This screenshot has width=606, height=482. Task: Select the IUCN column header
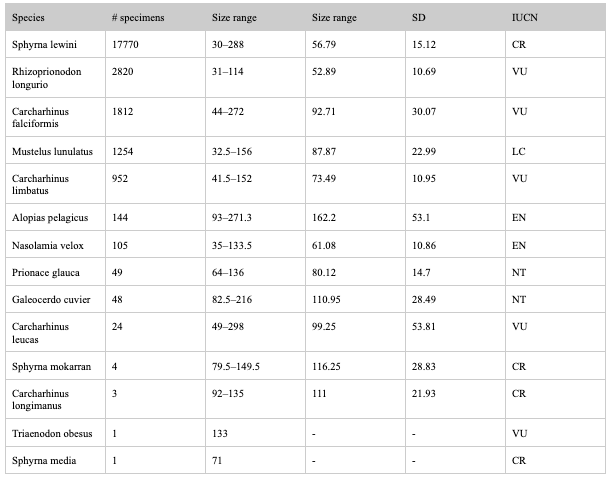tap(524, 18)
